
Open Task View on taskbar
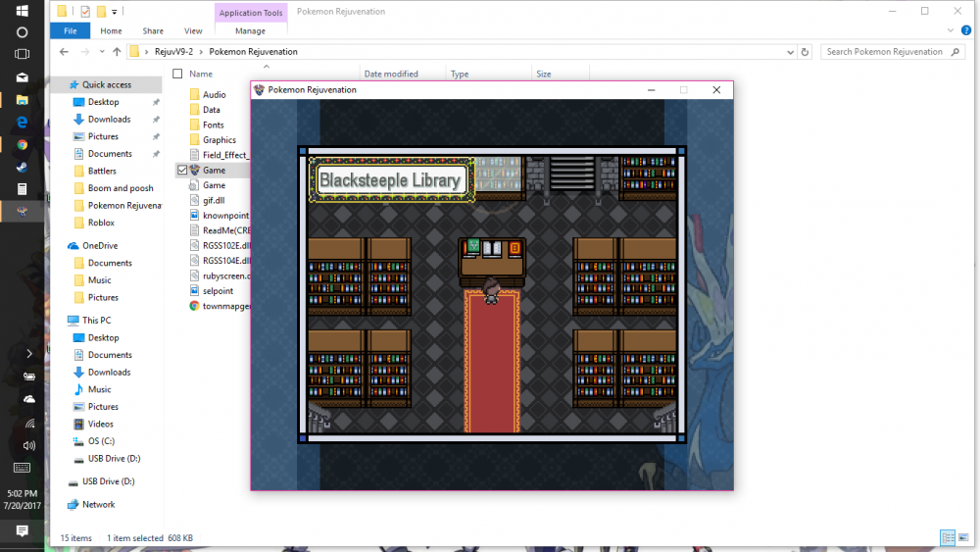[22, 54]
